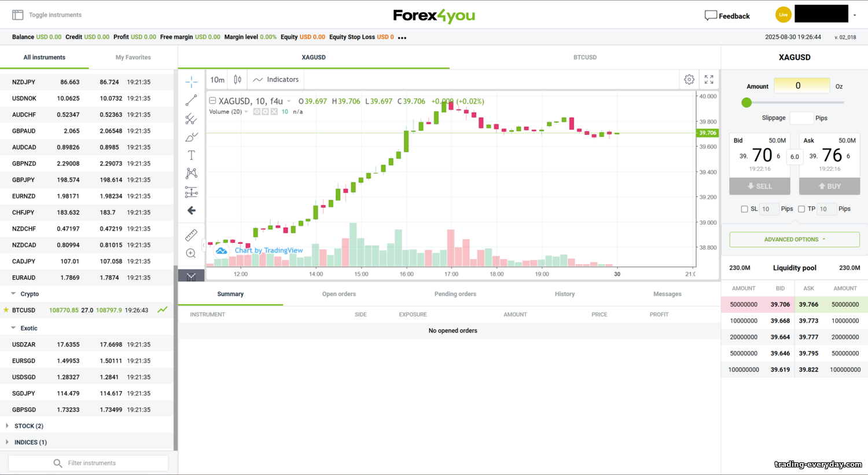Select the ruler measure tool
Screen dimensions: 868x475
[x=192, y=235]
